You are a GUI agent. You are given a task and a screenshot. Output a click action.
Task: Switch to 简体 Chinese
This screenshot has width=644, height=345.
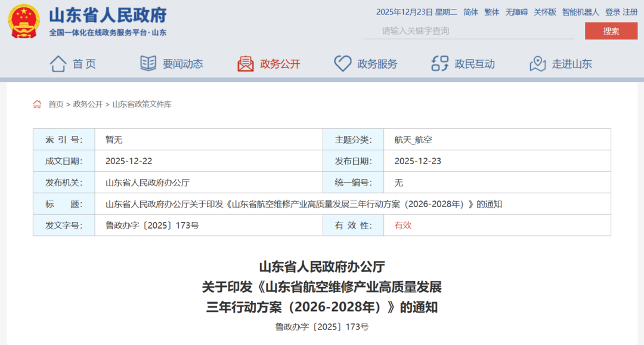[x=471, y=12]
